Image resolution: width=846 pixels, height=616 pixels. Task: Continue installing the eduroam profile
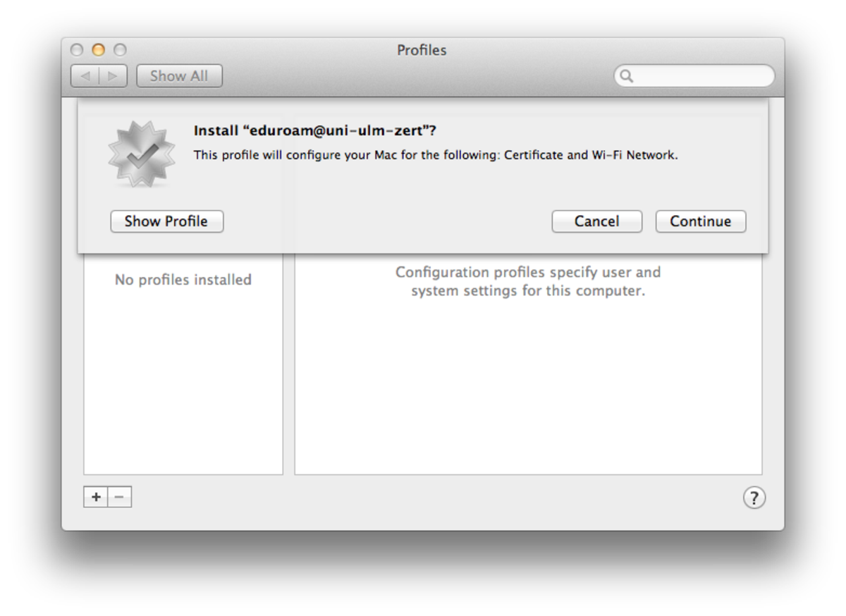[x=700, y=221]
